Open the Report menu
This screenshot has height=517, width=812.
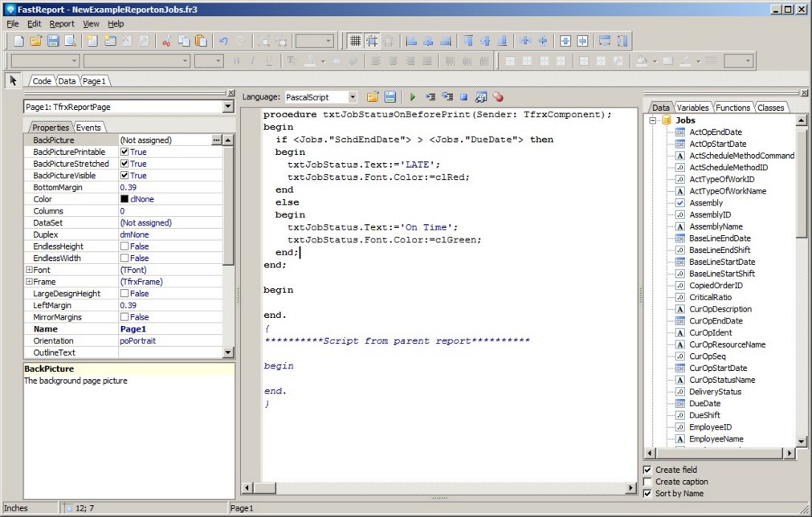[x=62, y=24]
